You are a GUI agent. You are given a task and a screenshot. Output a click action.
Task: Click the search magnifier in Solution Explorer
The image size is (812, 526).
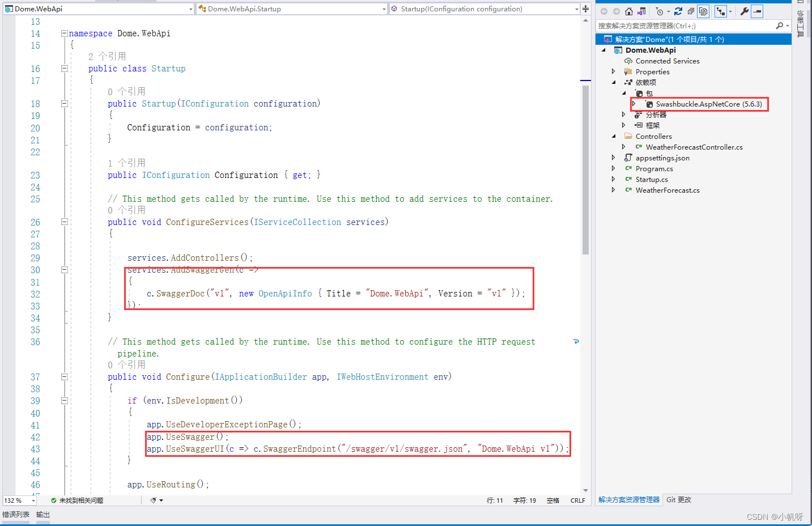coord(781,25)
